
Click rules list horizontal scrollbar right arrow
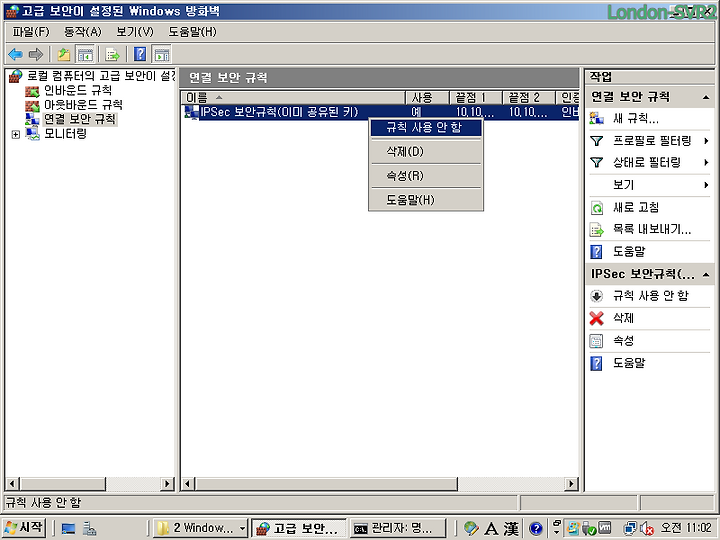571,484
